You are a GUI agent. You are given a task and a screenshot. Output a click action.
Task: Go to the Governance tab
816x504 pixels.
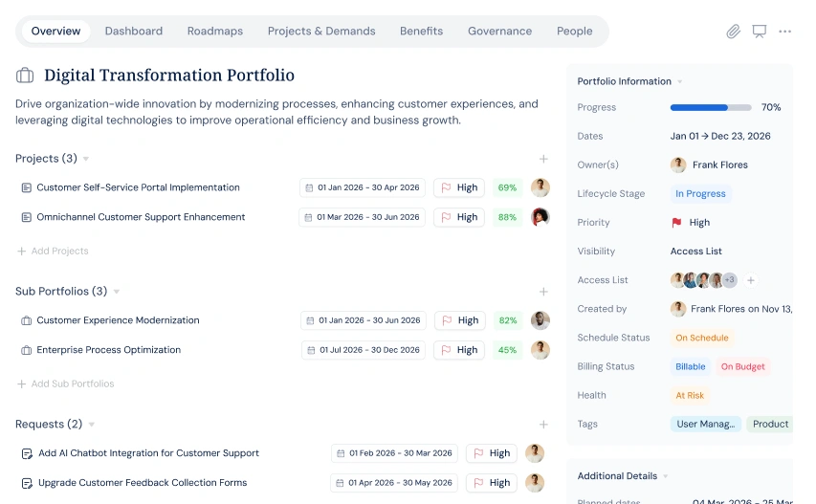point(499,32)
